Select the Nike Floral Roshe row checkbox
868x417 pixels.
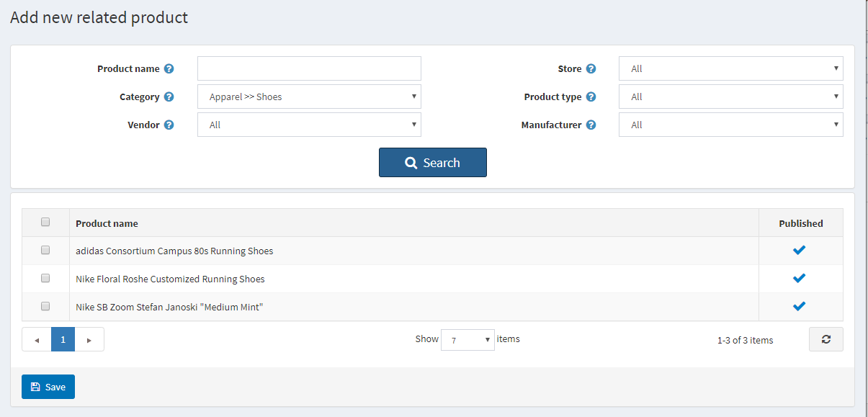(45, 278)
